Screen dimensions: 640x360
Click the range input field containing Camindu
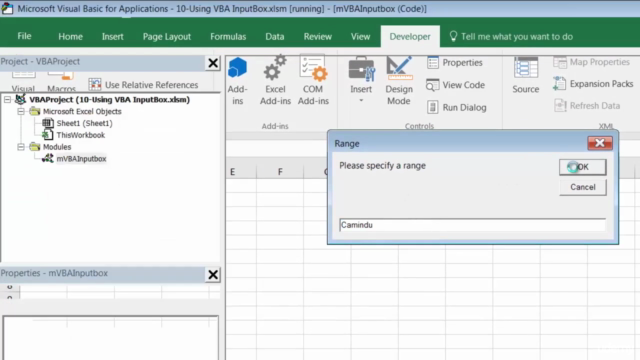coord(472,225)
